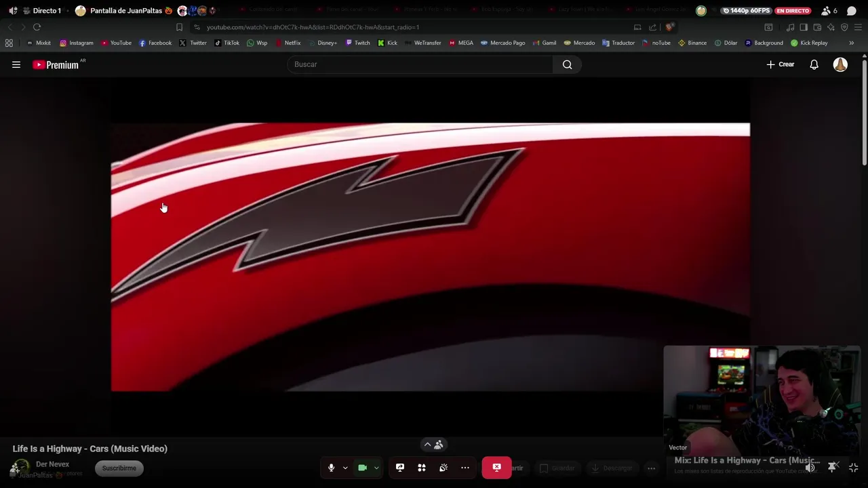This screenshot has height=488, width=868.
Task: Open microphone options dropdown arrow
Action: [345, 468]
